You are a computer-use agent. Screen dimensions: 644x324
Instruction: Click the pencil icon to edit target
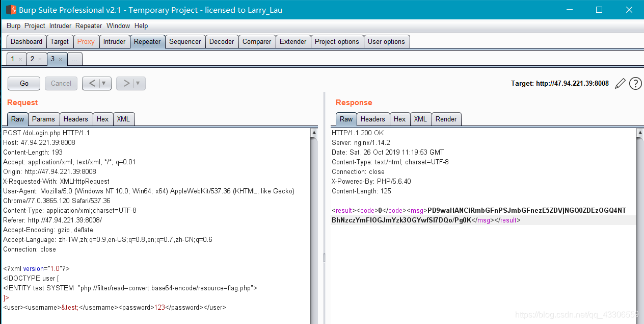[620, 84]
